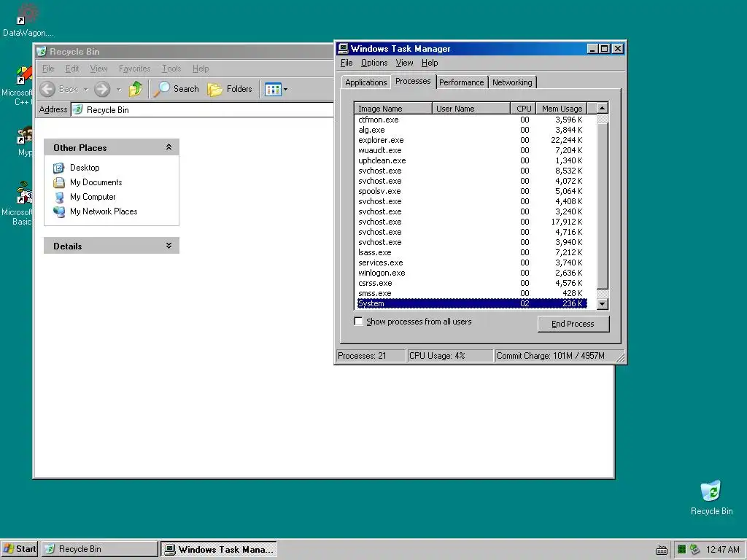This screenshot has width=747, height=560.
Task: Sort processes by the Mem Usage column header
Action: tap(562, 109)
